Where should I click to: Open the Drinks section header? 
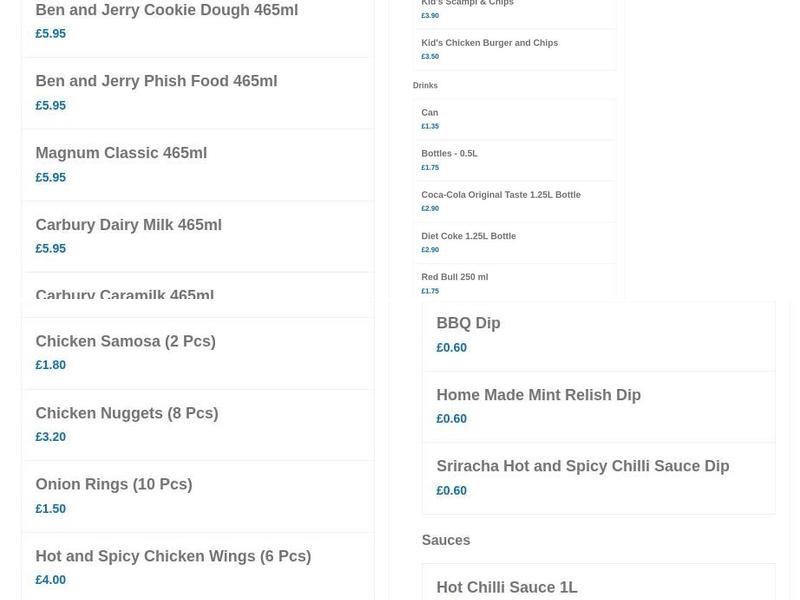click(x=425, y=85)
